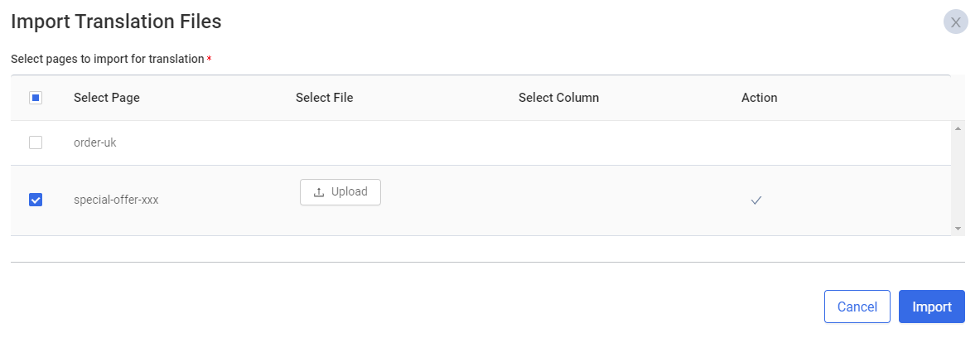This screenshot has width=980, height=338.
Task: Click the upload arrow icon for special-offer-xxx
Action: pyautogui.click(x=319, y=192)
